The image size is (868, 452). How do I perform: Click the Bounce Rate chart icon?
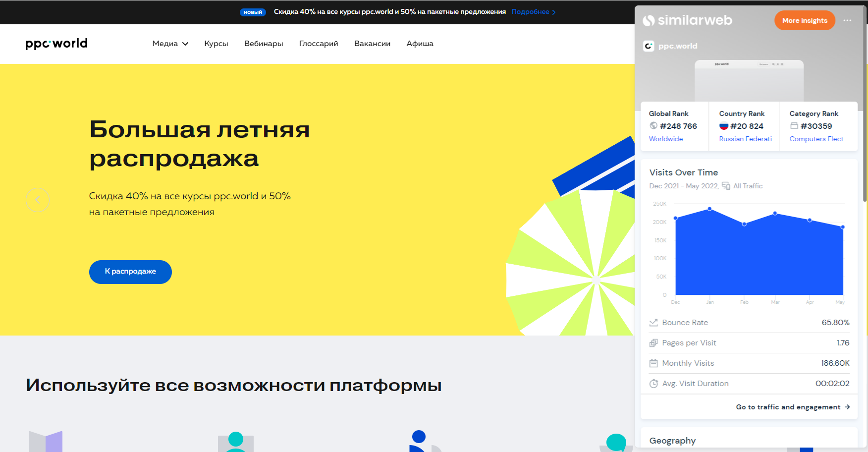(653, 323)
